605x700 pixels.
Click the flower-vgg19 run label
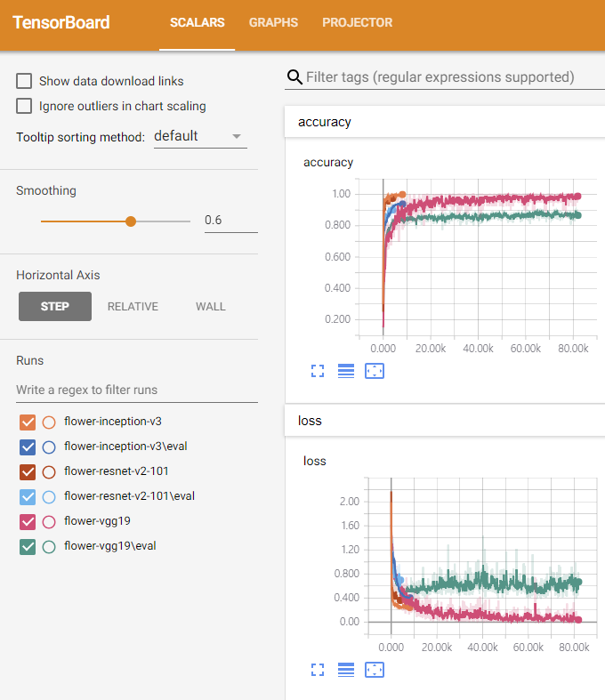coord(97,521)
